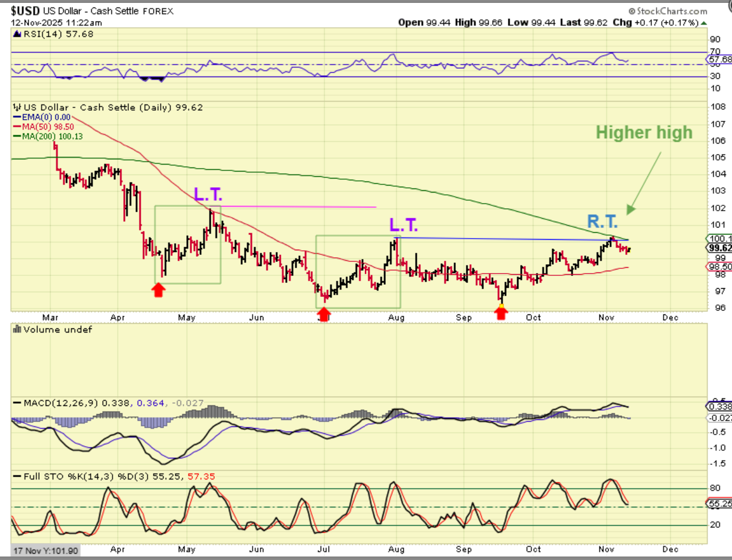Image resolution: width=732 pixels, height=560 pixels.
Task: Click the Open 99.44 value in header
Action: pyautogui.click(x=424, y=23)
